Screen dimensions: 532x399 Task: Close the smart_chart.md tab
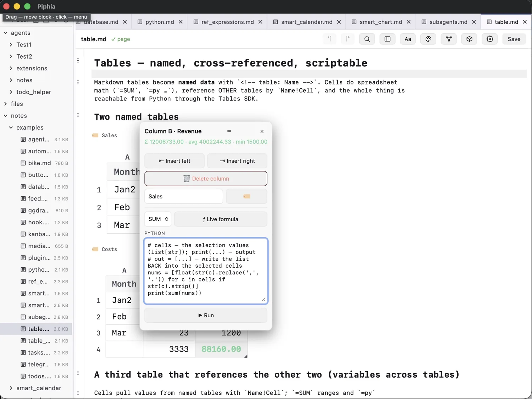pos(409,22)
